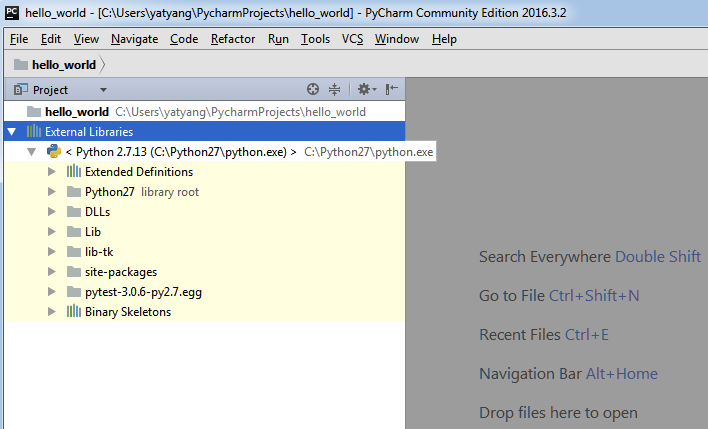The image size is (708, 429).
Task: Expand the Python27 library root folder
Action: 51,191
